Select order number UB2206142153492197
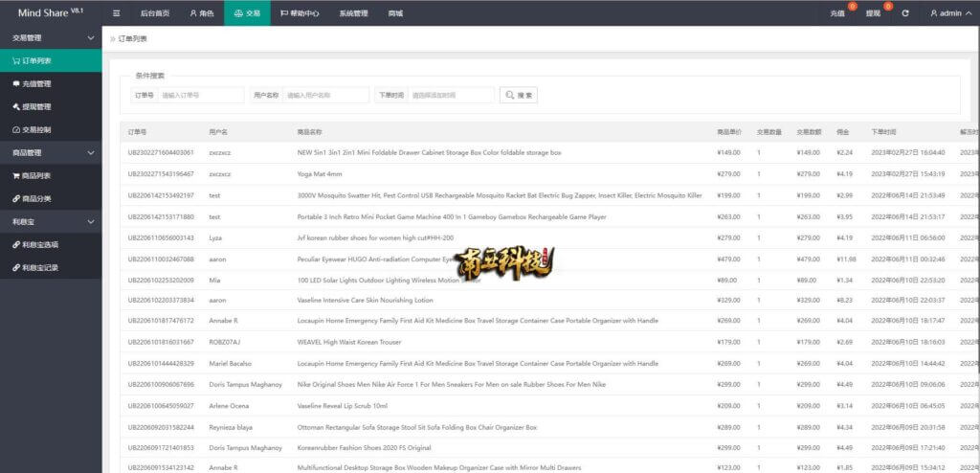980x473 pixels. [161, 196]
